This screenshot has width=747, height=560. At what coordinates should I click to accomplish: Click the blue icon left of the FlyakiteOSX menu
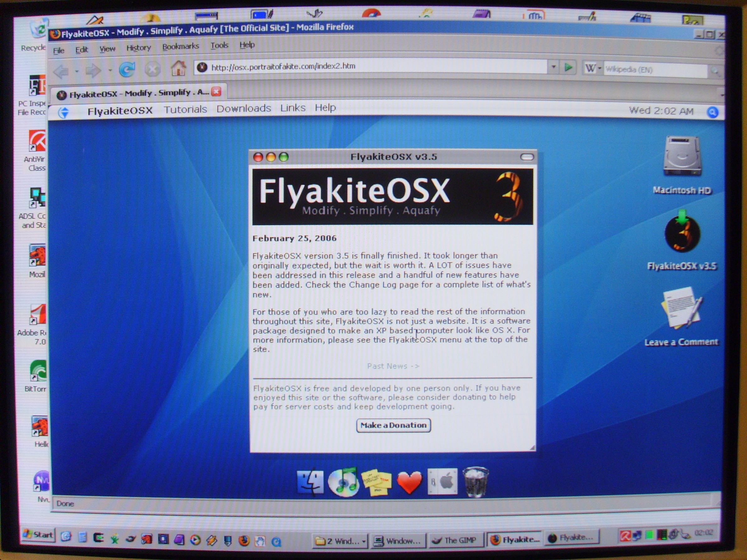63,112
